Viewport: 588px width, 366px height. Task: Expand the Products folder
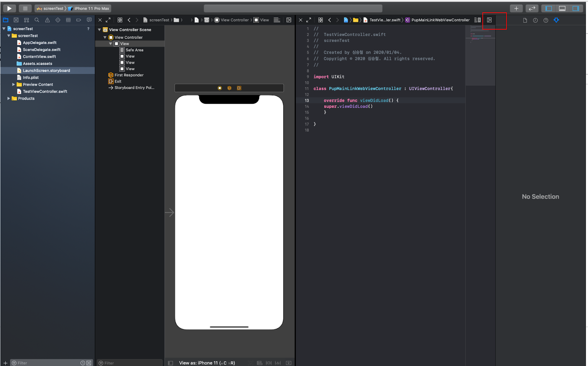pyautogui.click(x=9, y=98)
